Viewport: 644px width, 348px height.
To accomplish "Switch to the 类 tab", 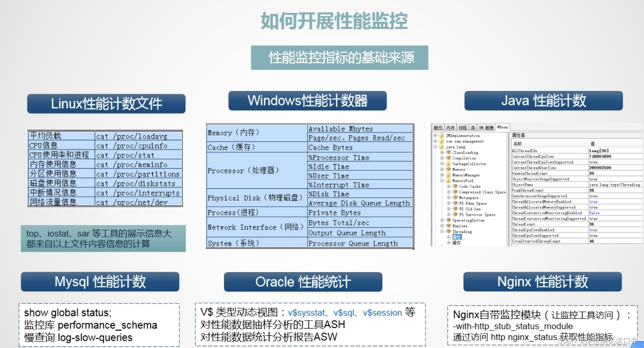I will tap(473, 128).
